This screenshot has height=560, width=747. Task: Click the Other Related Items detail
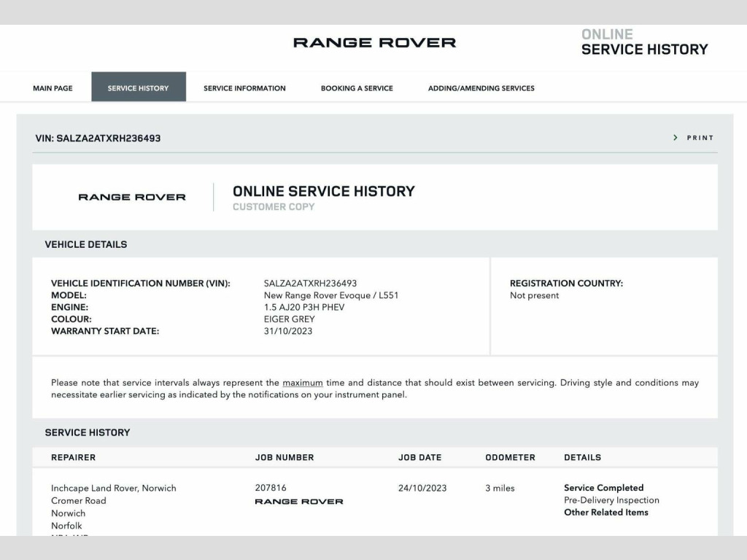[x=605, y=513]
